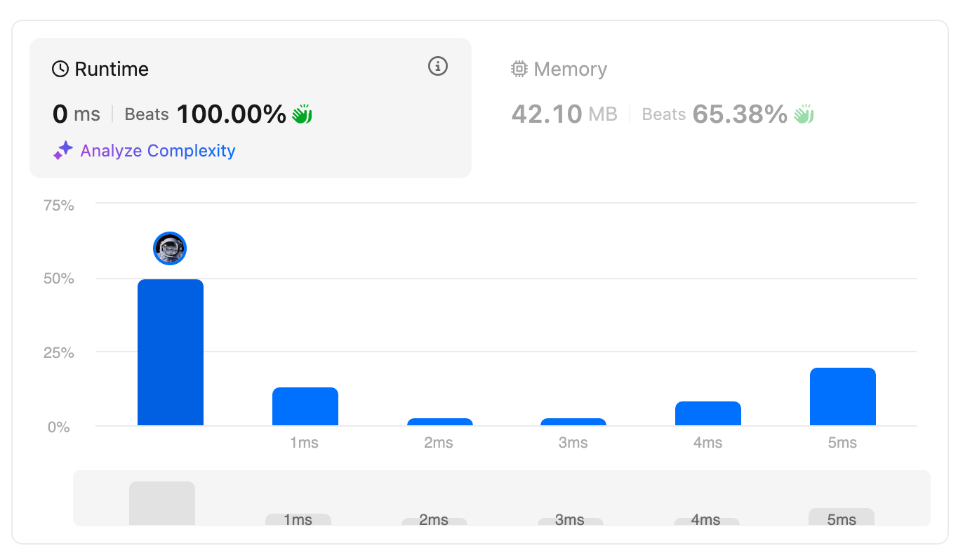Click the '3ms' x-axis label under the chart

[x=573, y=443]
